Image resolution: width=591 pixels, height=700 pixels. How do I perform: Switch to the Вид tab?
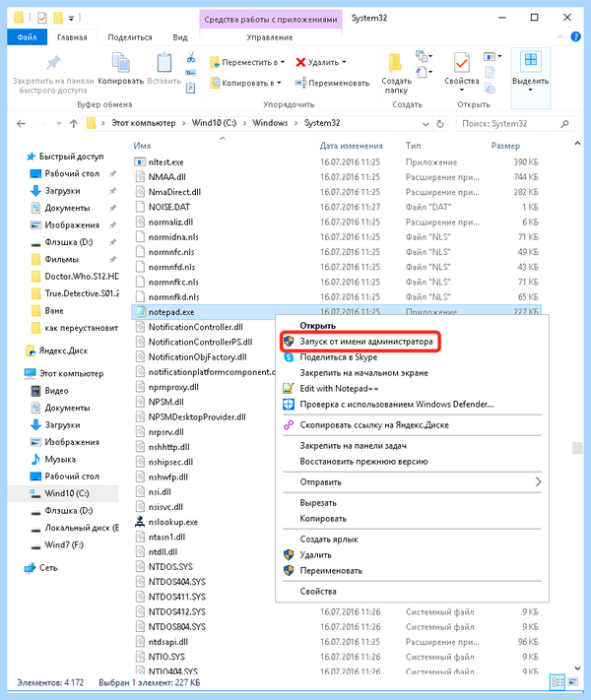pyautogui.click(x=180, y=37)
